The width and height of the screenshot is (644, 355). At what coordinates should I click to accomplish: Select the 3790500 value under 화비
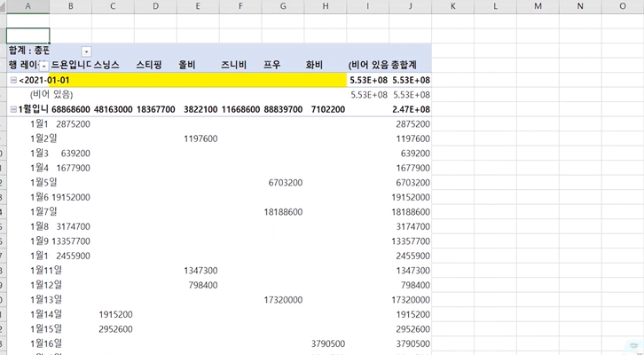point(327,343)
